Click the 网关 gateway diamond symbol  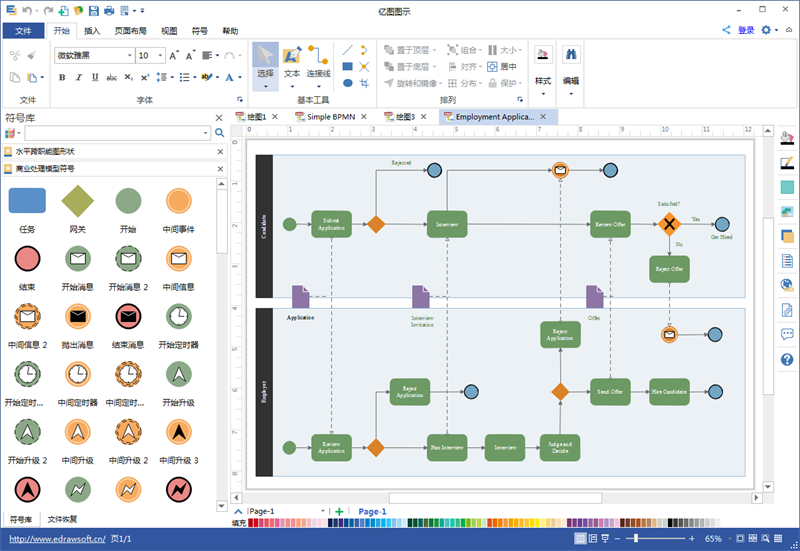tap(77, 202)
